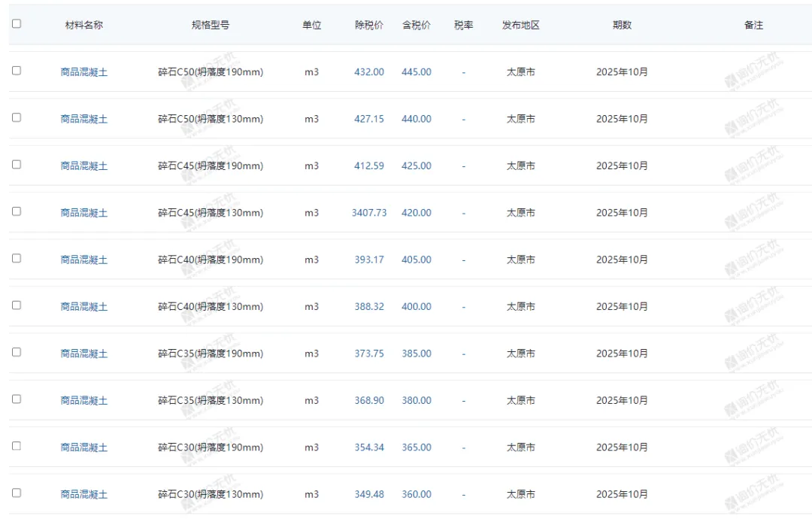Select tax-excluded price 373.75
This screenshot has height=519, width=812.
(x=369, y=354)
